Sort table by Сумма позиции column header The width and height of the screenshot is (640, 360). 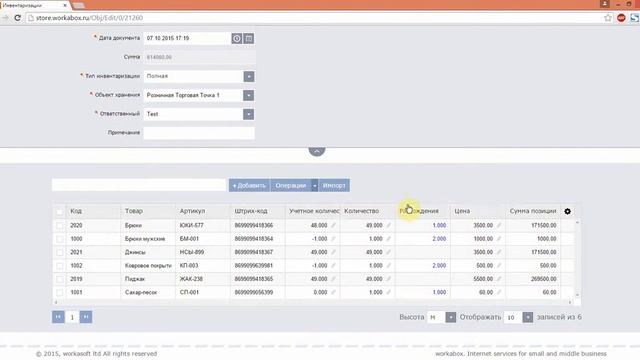click(533, 211)
